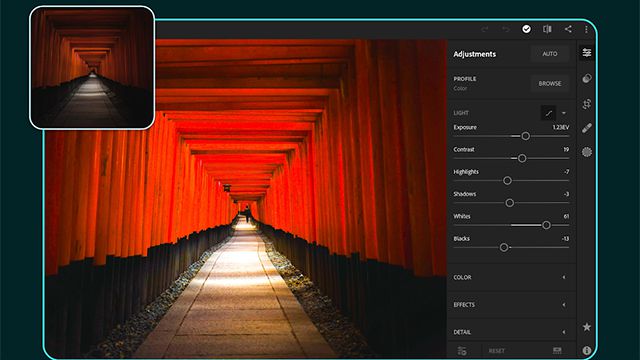Screen dimensions: 640x360
Task: Click the Exposure value 1.23EV
Action: point(560,127)
